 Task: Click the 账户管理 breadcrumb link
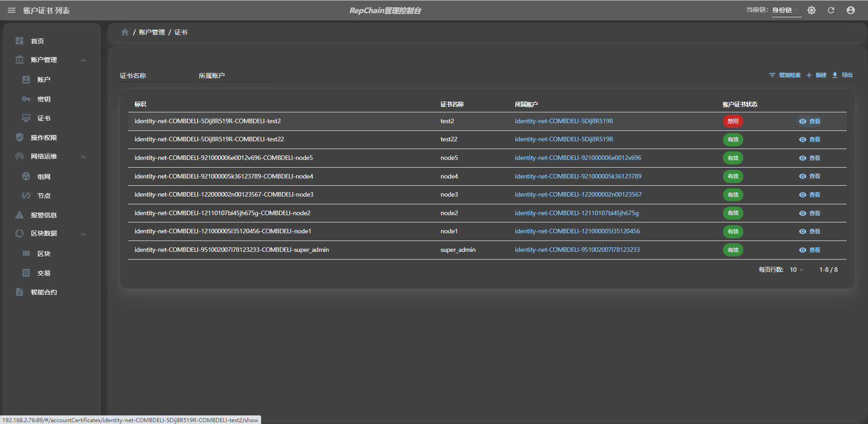[x=152, y=32]
